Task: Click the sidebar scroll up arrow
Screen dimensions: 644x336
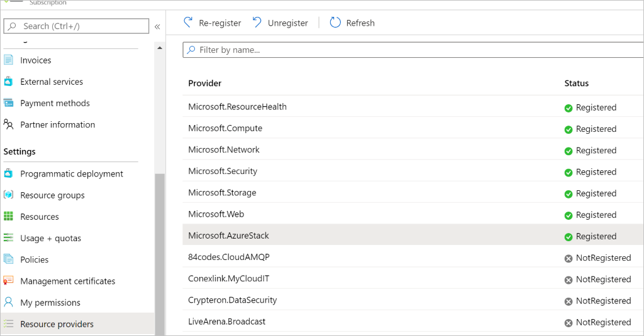Action: click(x=160, y=48)
